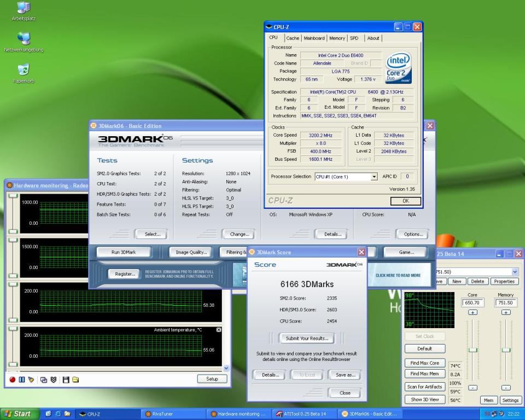Start recording in Hardware monitoring (red circle)

click(x=13, y=380)
